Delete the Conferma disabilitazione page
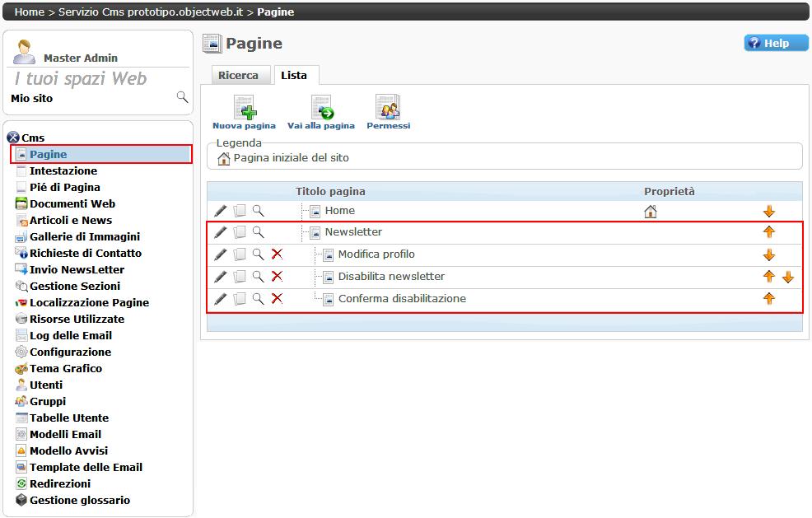 click(x=277, y=299)
